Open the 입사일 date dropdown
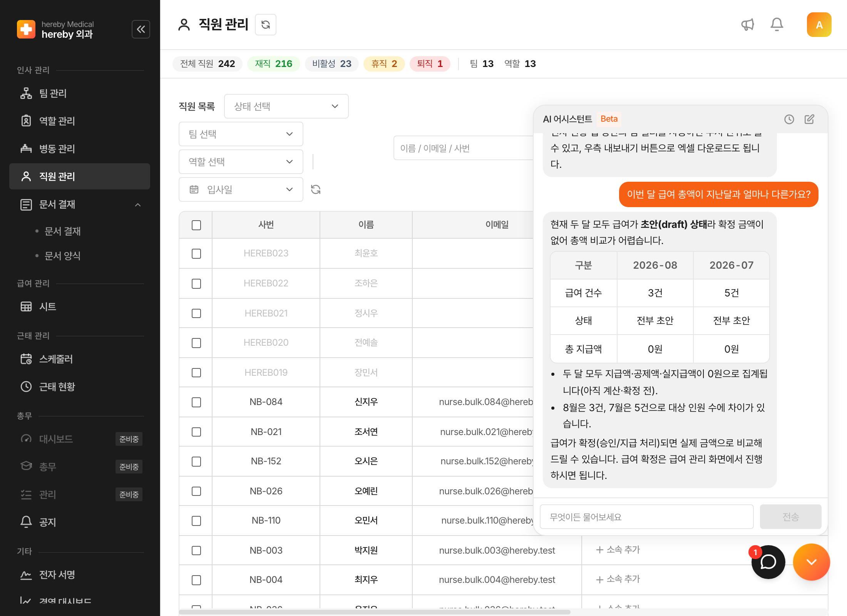 click(x=241, y=189)
